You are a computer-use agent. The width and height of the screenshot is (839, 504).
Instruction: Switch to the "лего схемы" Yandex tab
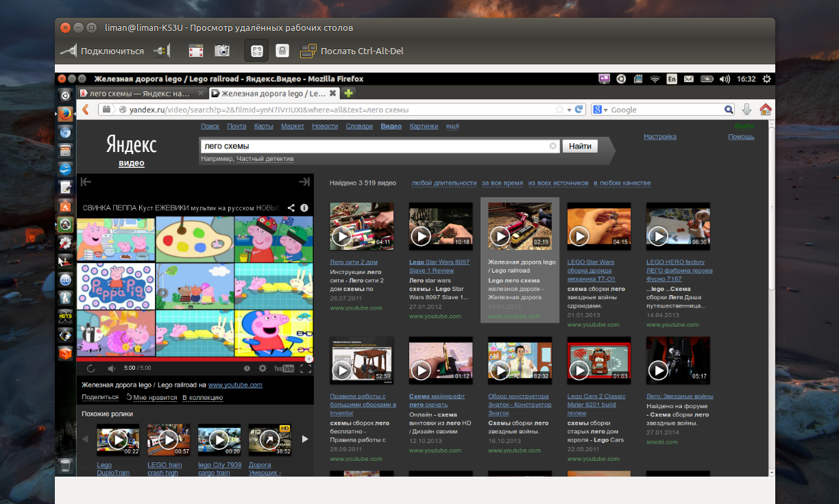tap(140, 93)
